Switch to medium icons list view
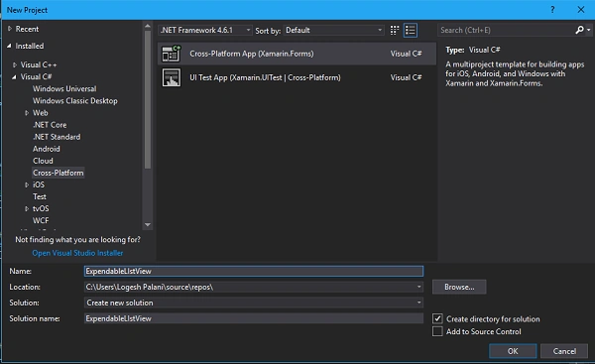Screen dimensions: 595x364 (x=411, y=31)
